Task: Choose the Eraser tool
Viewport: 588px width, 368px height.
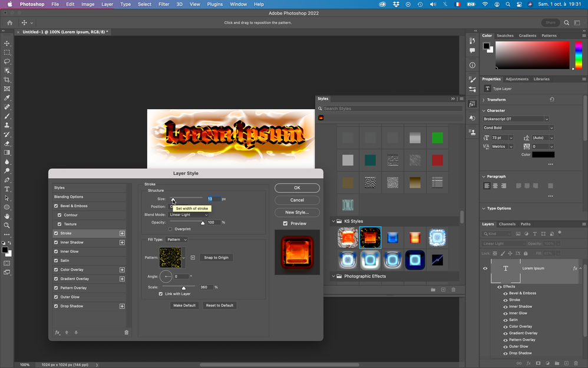Action: click(7, 143)
